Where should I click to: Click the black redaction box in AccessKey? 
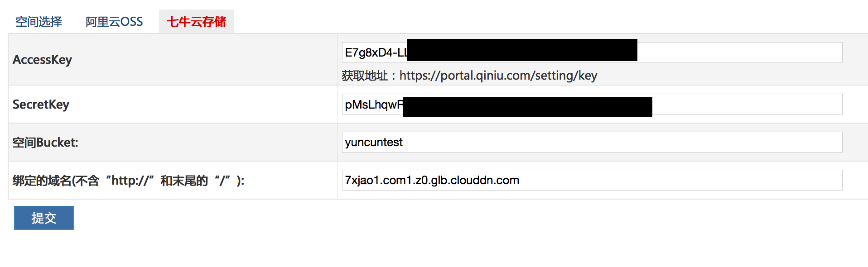point(522,50)
